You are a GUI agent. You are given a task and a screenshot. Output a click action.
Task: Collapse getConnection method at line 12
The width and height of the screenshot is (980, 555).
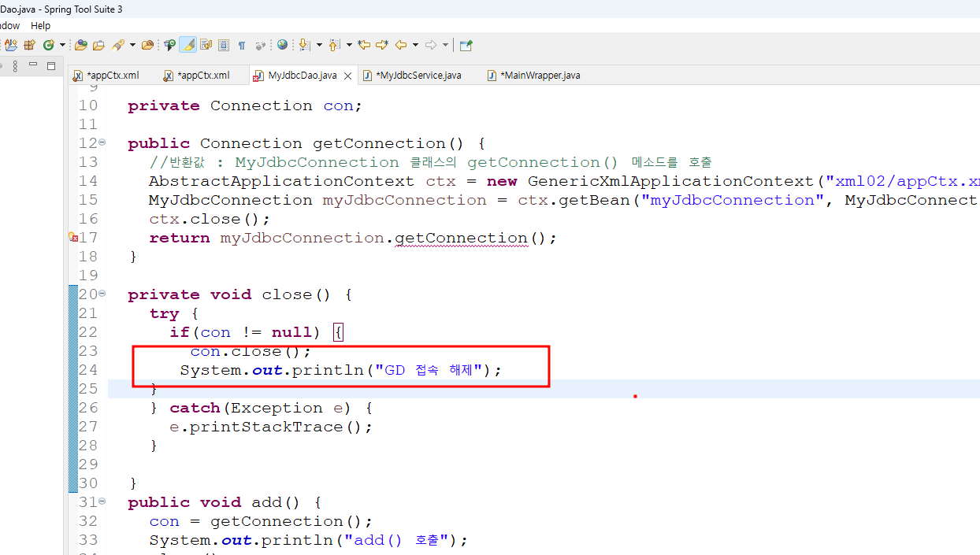[102, 142]
